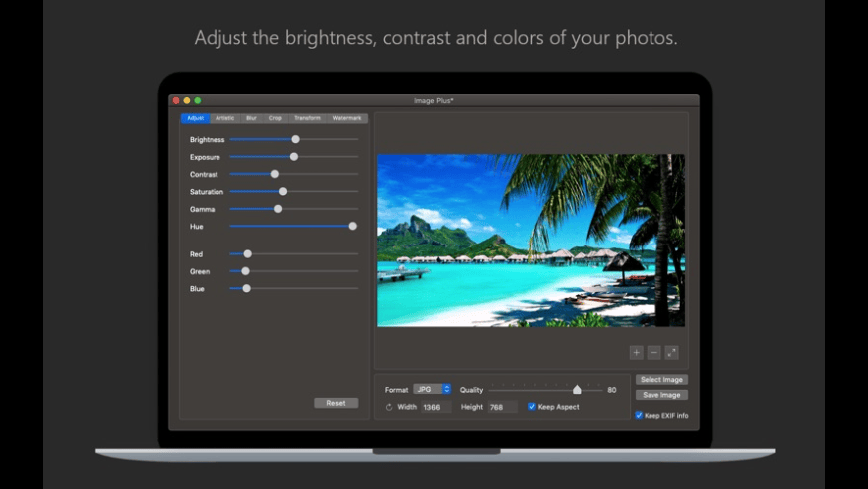The height and width of the screenshot is (489, 868).
Task: Click the Gamma slider handle
Action: pos(278,209)
